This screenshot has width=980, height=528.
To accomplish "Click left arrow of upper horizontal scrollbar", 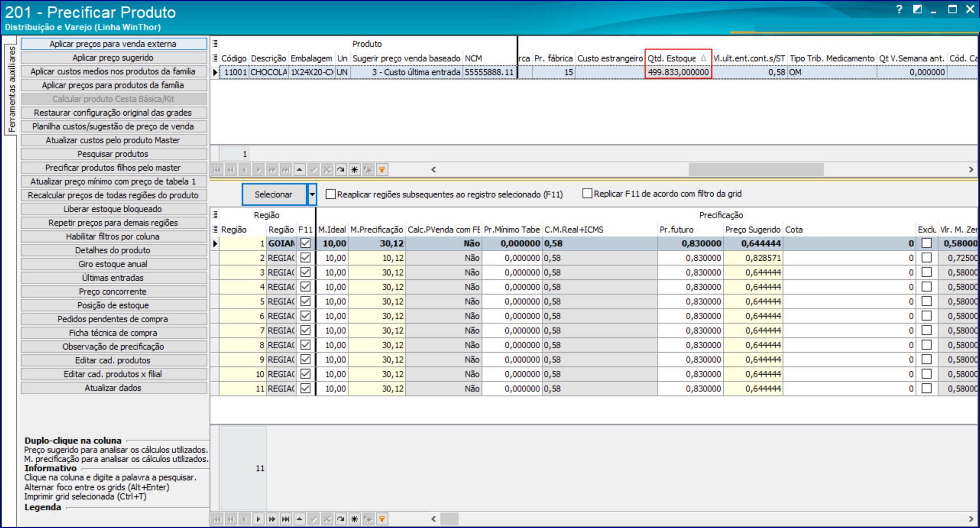I will tap(433, 170).
